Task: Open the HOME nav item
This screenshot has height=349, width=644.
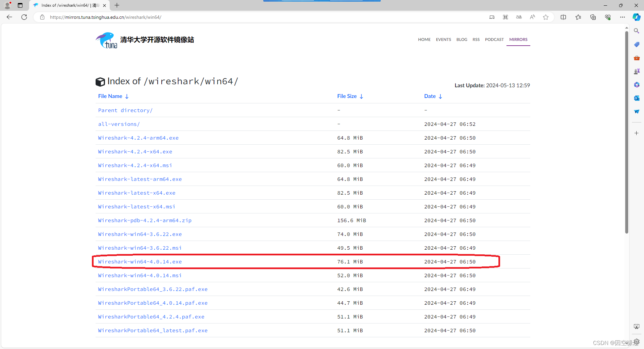Action: (424, 40)
